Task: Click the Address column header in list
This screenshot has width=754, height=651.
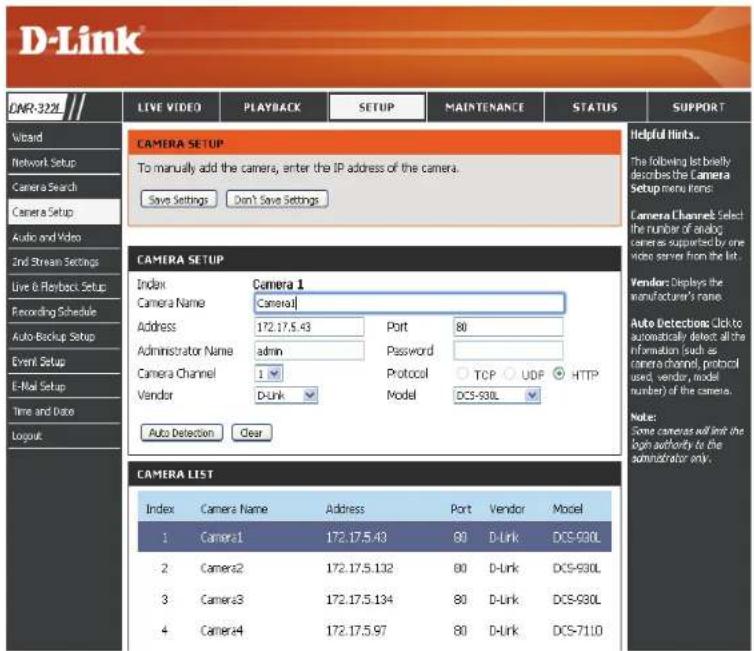Action: (345, 509)
